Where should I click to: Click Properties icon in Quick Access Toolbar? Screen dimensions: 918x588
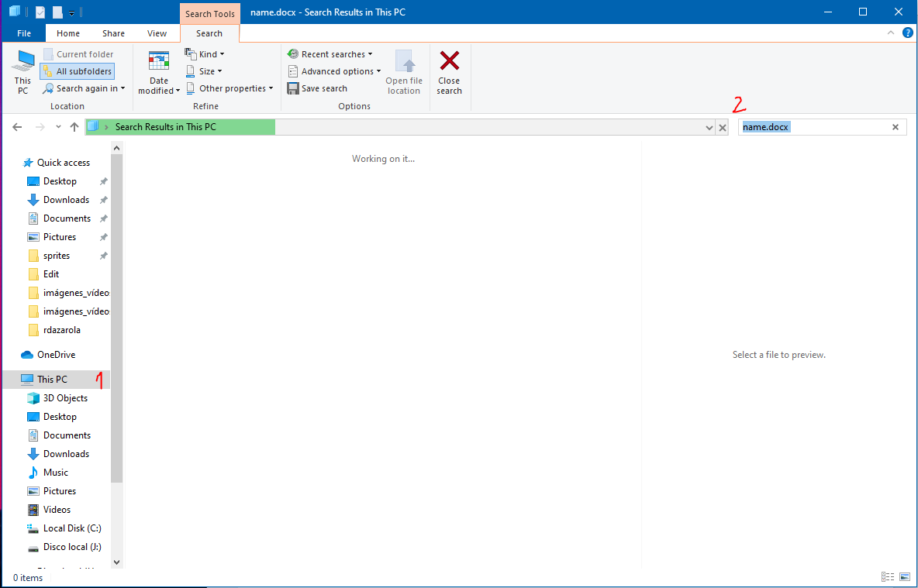click(x=40, y=12)
